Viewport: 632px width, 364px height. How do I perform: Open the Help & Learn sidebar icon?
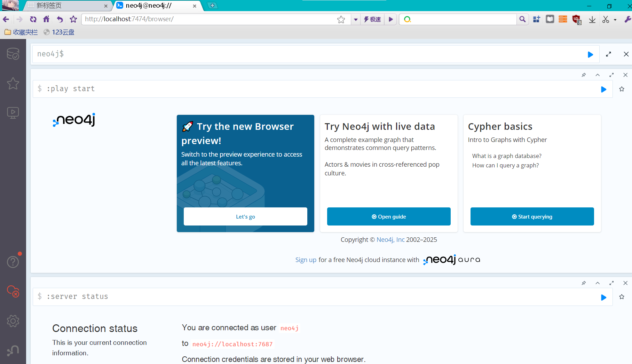click(13, 262)
